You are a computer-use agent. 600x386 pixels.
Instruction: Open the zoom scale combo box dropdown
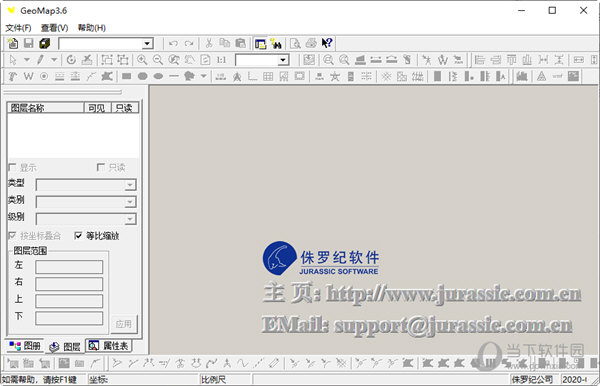283,60
